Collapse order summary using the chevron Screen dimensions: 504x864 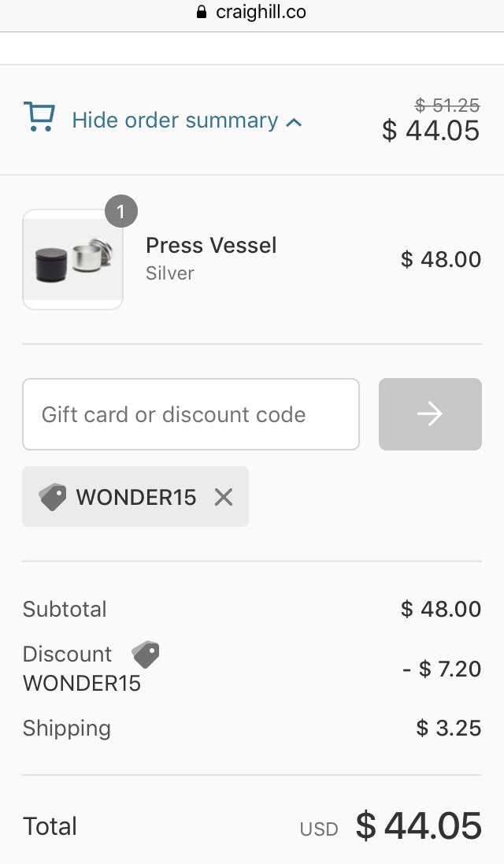295,122
